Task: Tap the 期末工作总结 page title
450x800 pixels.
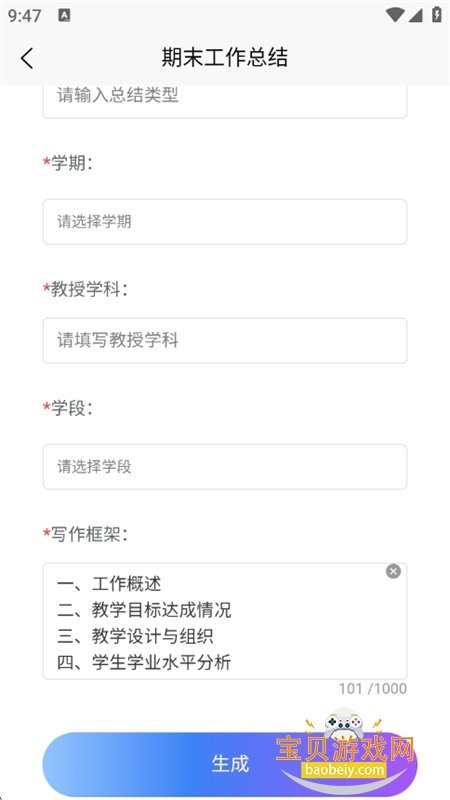Action: tap(224, 57)
